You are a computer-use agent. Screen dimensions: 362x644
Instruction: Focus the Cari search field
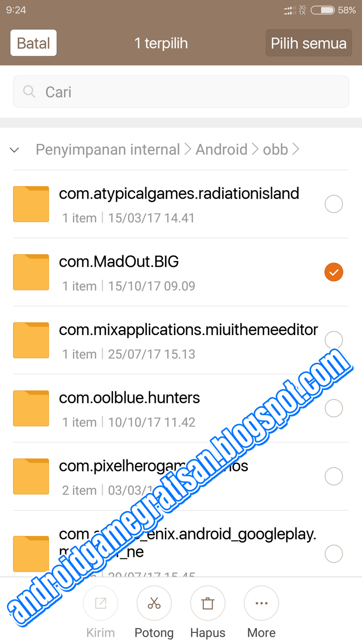click(x=181, y=92)
